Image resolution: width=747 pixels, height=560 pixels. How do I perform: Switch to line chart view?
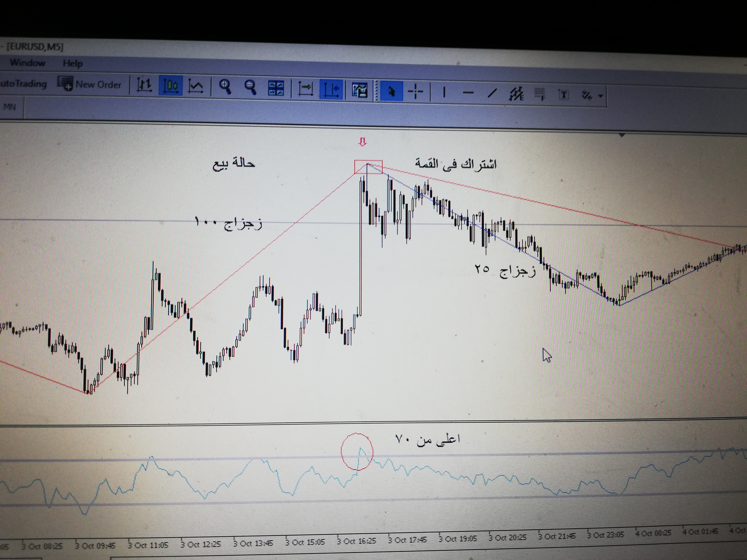pos(196,86)
